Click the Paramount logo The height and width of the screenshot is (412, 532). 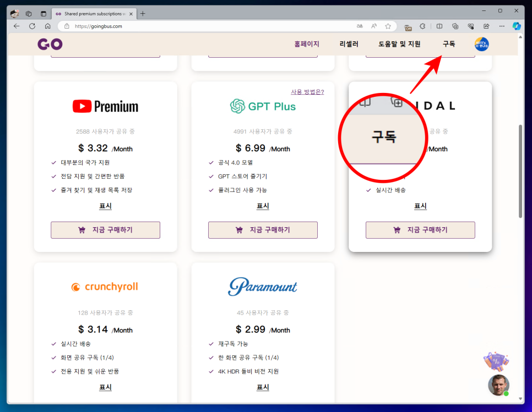click(x=263, y=287)
